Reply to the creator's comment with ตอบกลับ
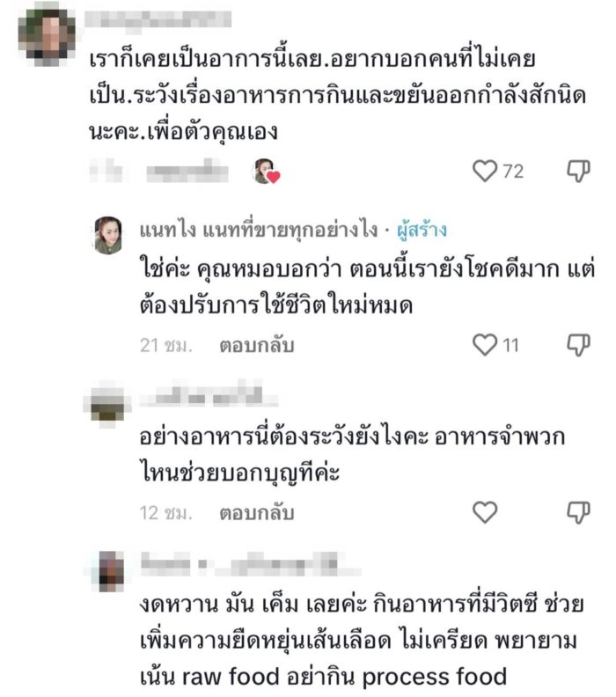 point(257,346)
